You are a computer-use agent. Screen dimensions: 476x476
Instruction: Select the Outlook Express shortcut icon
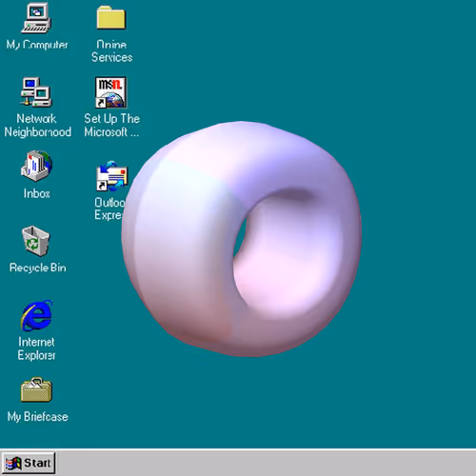(x=112, y=176)
